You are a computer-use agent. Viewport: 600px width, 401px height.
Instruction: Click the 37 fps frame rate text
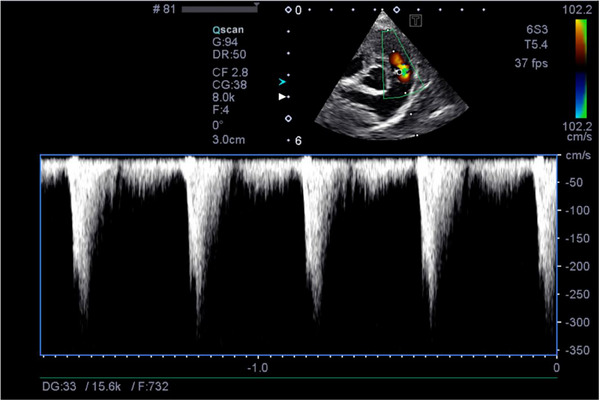pyautogui.click(x=531, y=63)
